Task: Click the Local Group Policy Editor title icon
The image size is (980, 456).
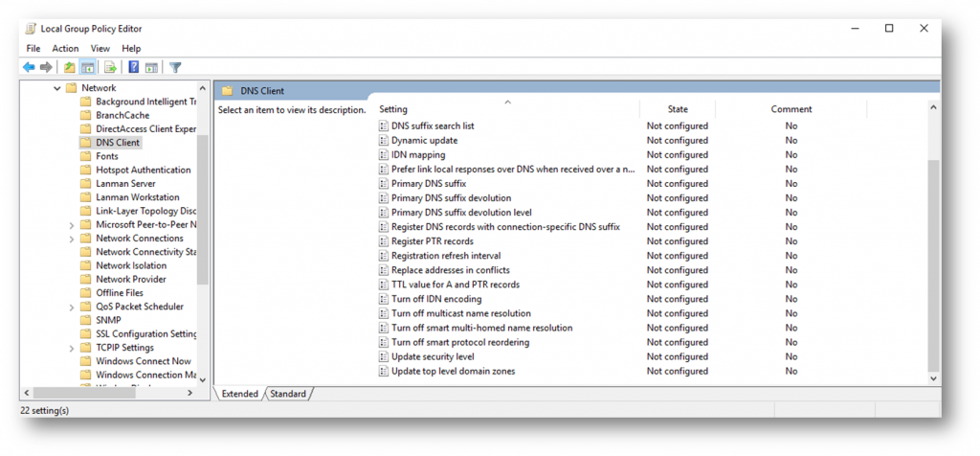Action: tap(31, 29)
